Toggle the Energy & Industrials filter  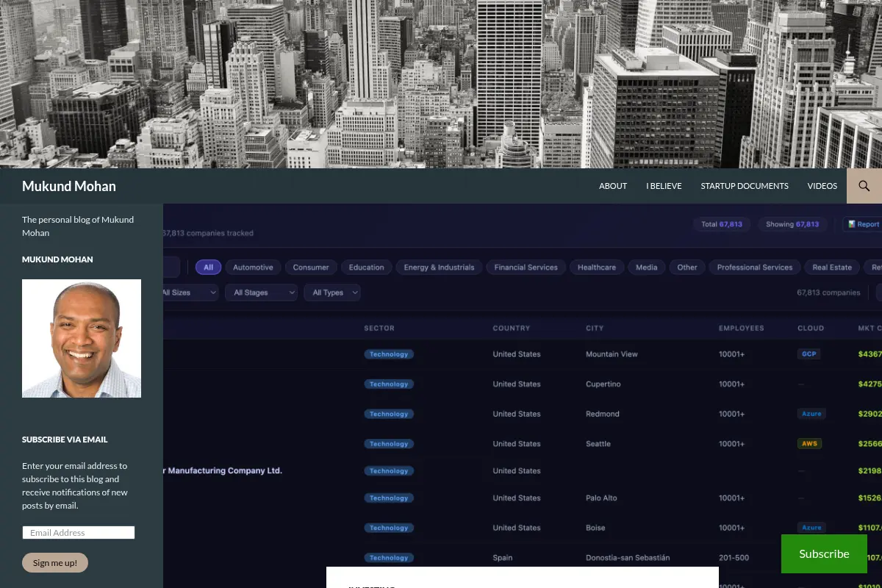439,268
